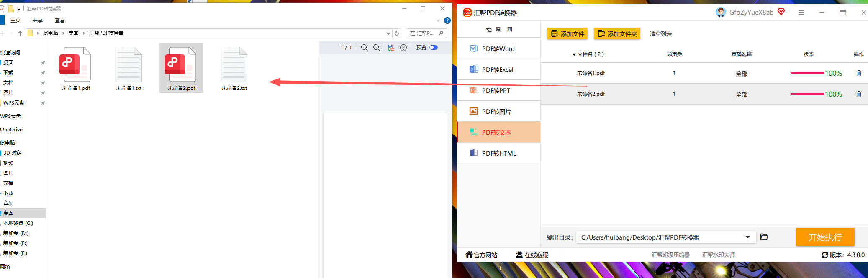Click the 添加文件 button
This screenshot has width=868, height=278.
(568, 34)
